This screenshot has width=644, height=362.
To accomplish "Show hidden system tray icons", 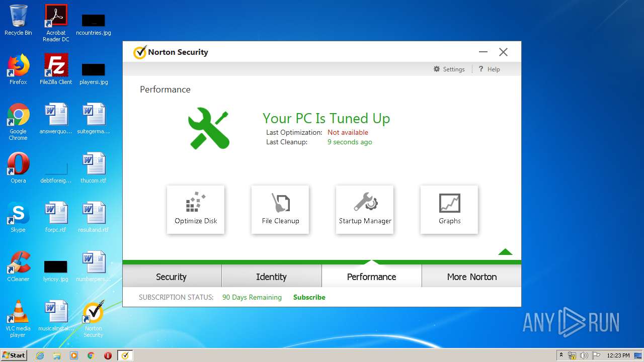I will coord(561,355).
